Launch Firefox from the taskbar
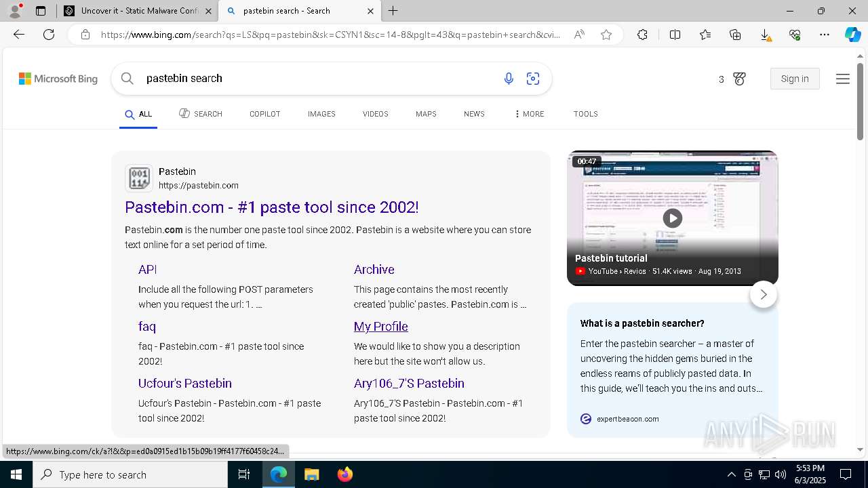868x488 pixels. coord(345,474)
